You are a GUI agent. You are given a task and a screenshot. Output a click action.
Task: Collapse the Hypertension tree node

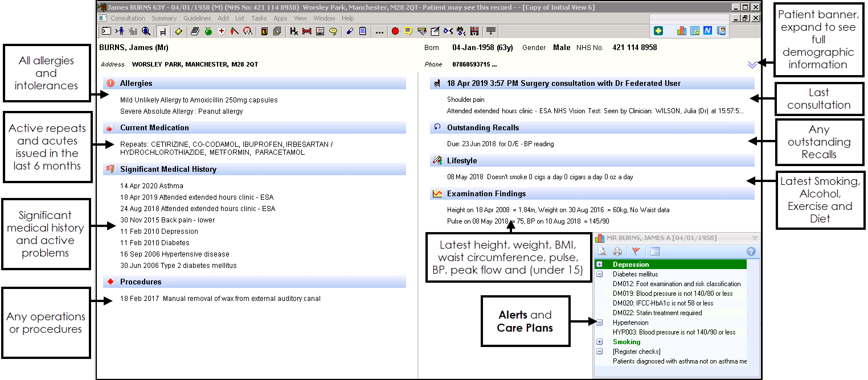599,323
